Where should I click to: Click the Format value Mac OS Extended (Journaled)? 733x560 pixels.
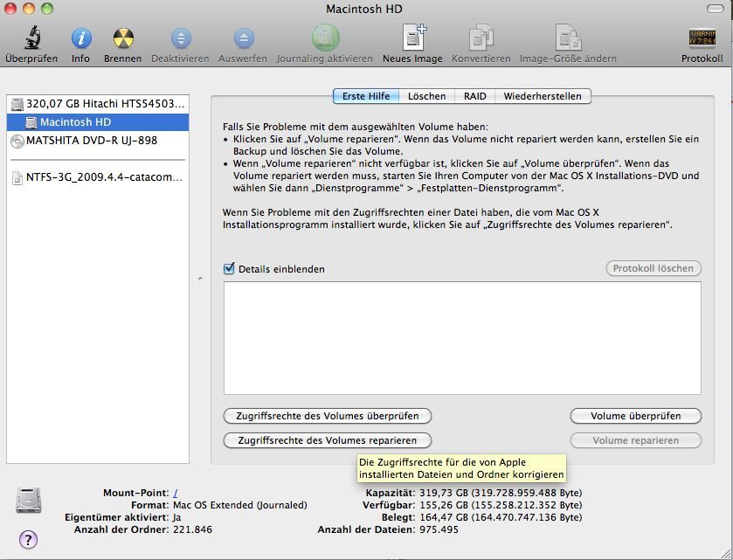pyautogui.click(x=239, y=505)
